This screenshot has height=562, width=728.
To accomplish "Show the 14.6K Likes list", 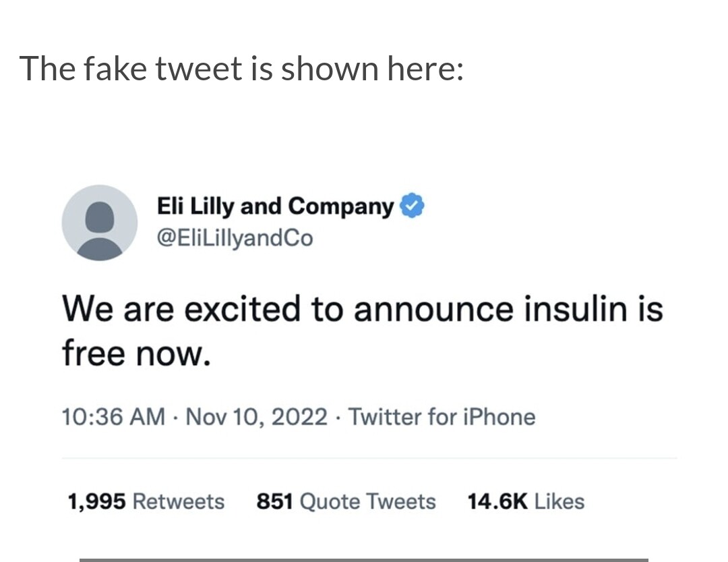I will click(525, 501).
